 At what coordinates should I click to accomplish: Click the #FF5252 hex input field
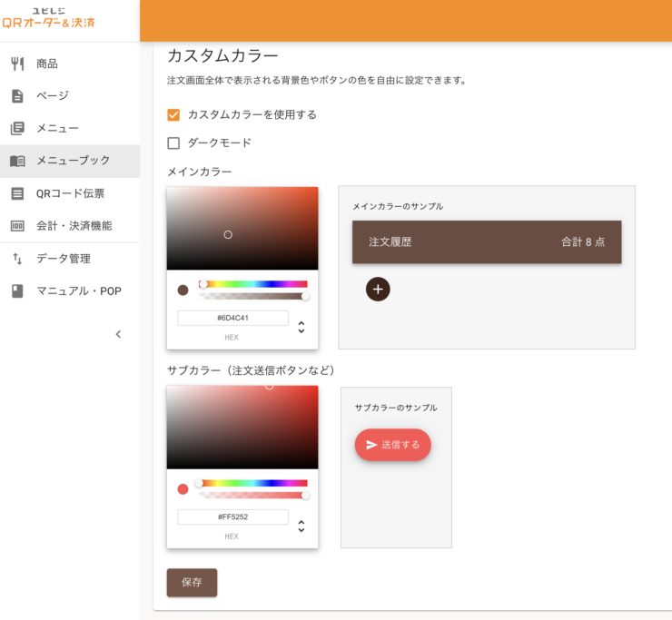[x=232, y=517]
